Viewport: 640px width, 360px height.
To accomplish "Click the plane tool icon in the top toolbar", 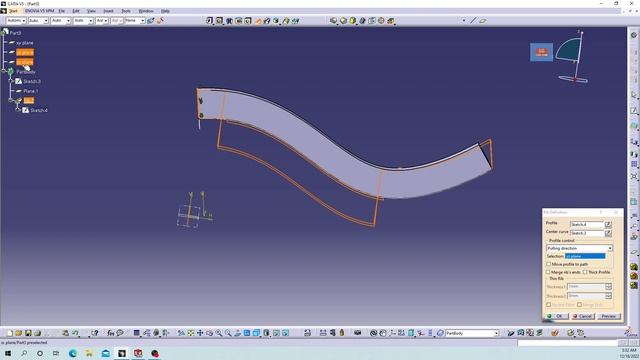I will point(483,20).
